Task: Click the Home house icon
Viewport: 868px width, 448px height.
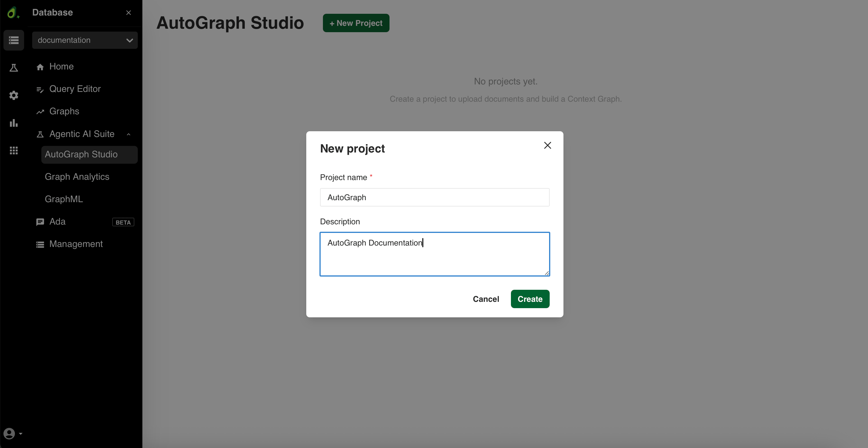Action: point(40,67)
